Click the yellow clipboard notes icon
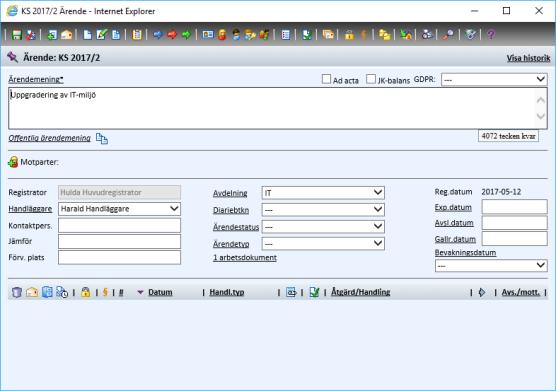The width and height of the screenshot is (556, 391). [137, 35]
